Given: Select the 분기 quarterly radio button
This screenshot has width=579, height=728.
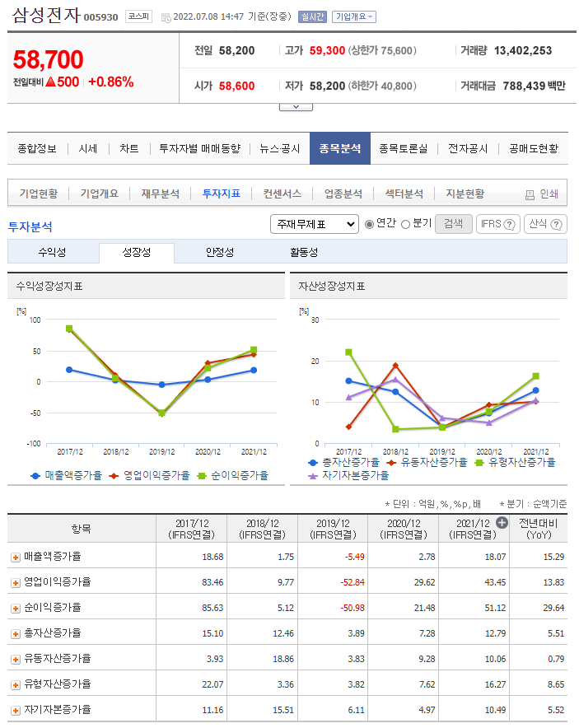Looking at the screenshot, I should (x=405, y=224).
